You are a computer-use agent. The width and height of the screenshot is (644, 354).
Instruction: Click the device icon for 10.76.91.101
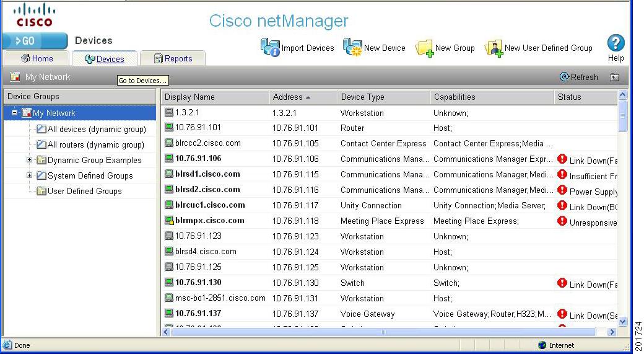point(169,128)
